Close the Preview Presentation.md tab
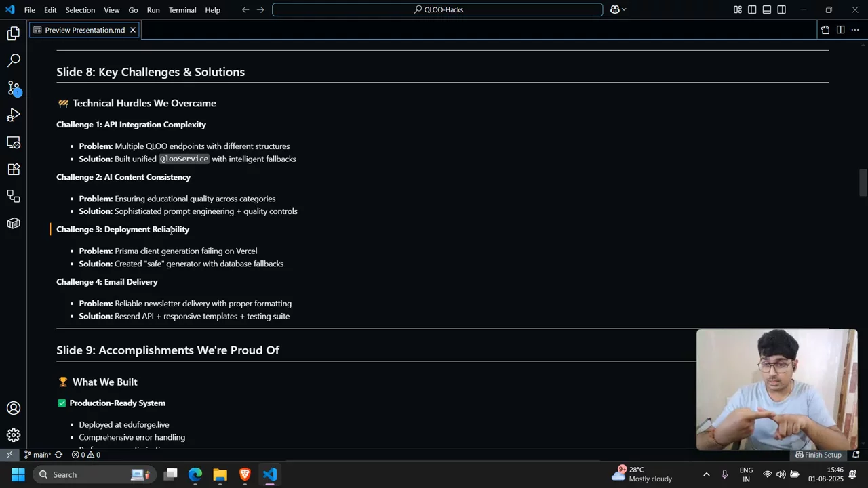The height and width of the screenshot is (488, 868). 133,30
